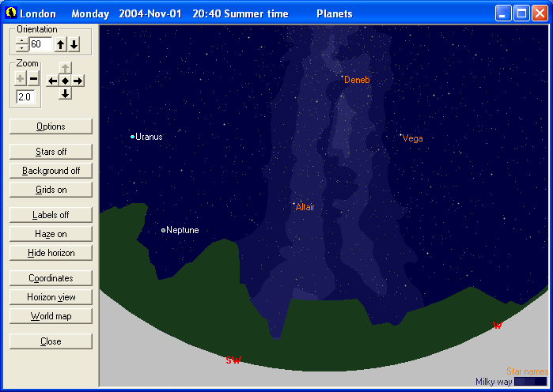Turn stars off
The width and height of the screenshot is (553, 392).
(51, 152)
